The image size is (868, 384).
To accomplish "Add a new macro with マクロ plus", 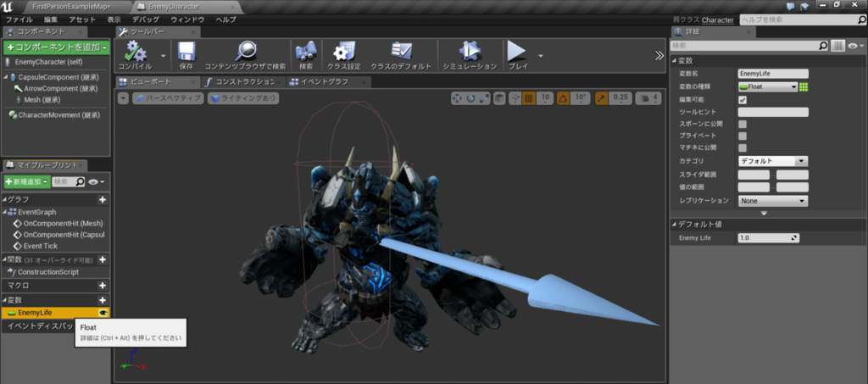I will coord(103,286).
